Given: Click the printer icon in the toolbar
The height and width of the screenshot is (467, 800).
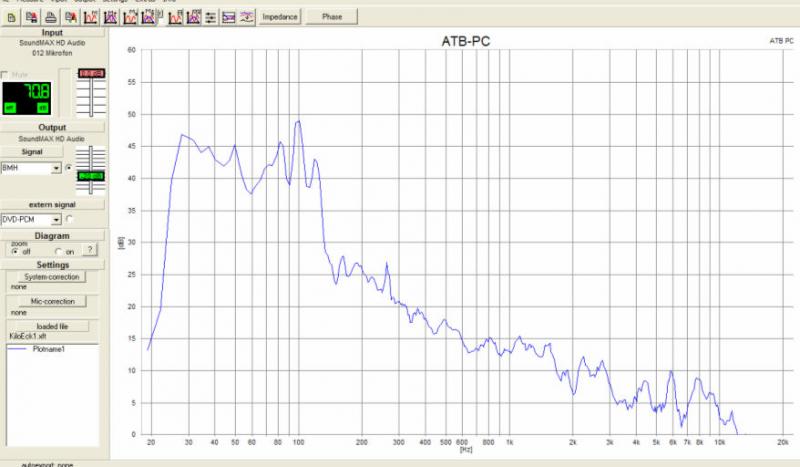Looking at the screenshot, I should click(49, 17).
